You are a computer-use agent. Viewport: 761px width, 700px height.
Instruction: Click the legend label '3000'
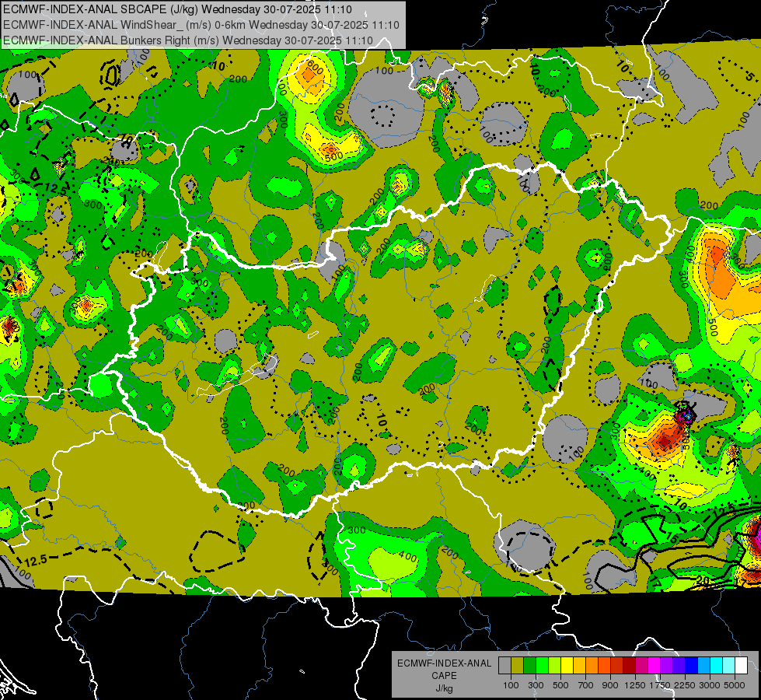pos(710,685)
